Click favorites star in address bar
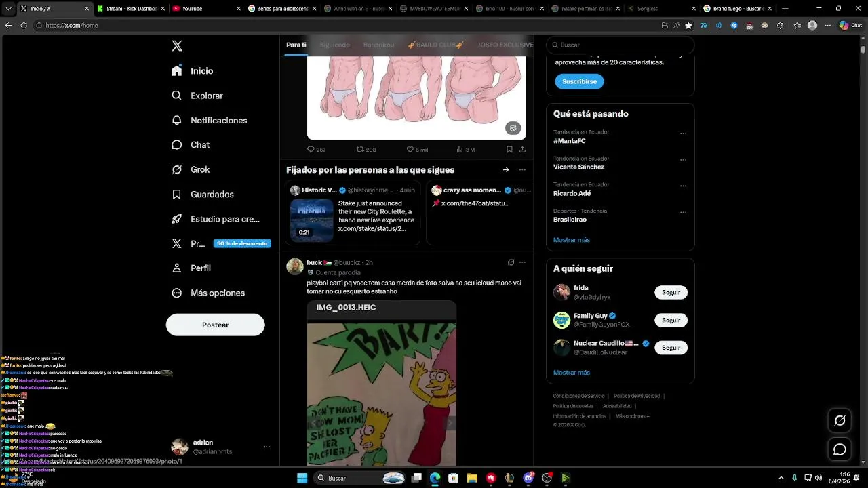The image size is (868, 488). tap(688, 26)
